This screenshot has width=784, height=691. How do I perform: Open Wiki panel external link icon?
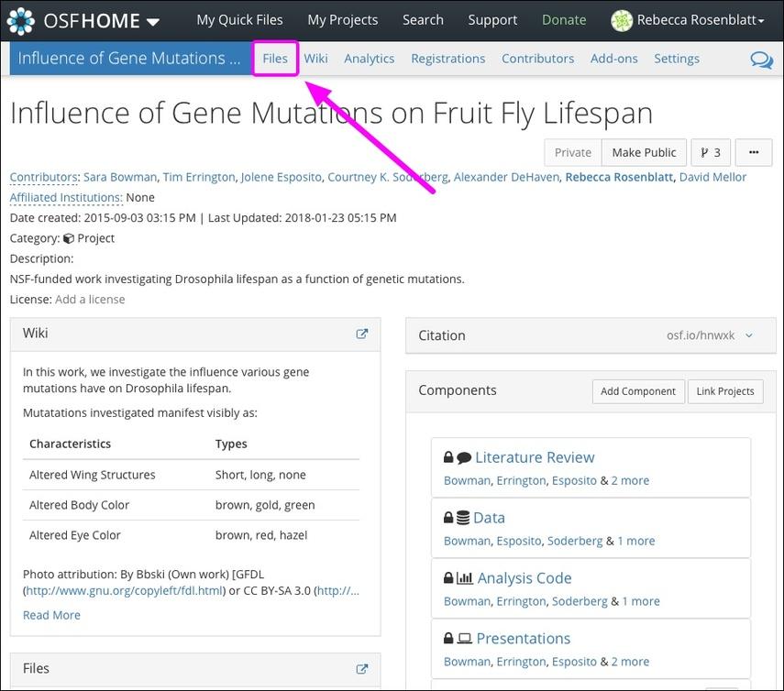(362, 335)
